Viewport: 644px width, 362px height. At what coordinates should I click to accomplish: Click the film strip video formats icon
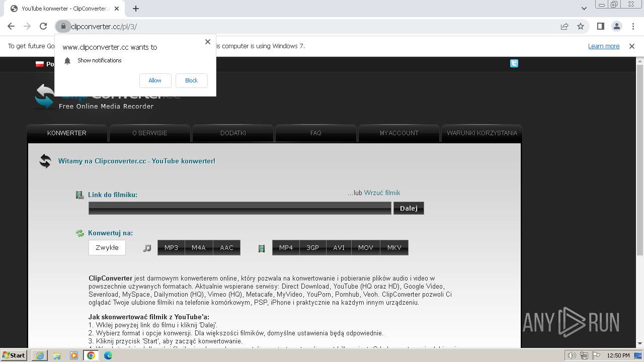[x=262, y=248]
